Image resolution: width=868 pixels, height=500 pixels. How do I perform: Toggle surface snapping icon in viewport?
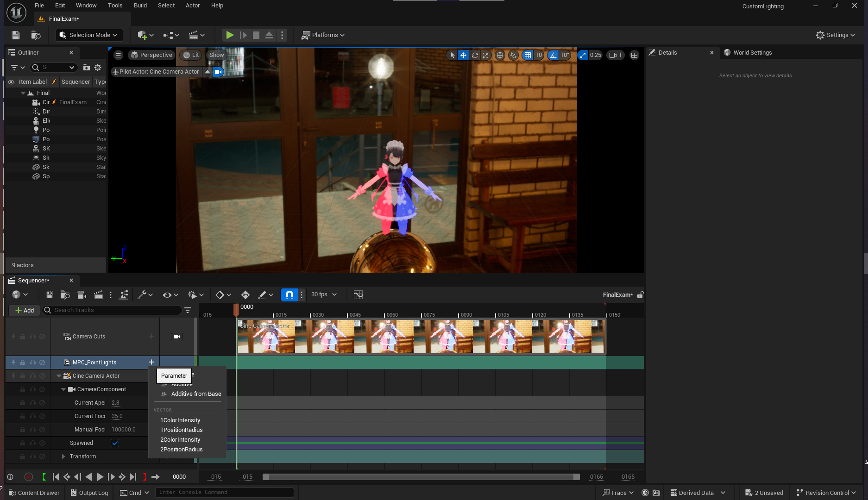(x=513, y=55)
